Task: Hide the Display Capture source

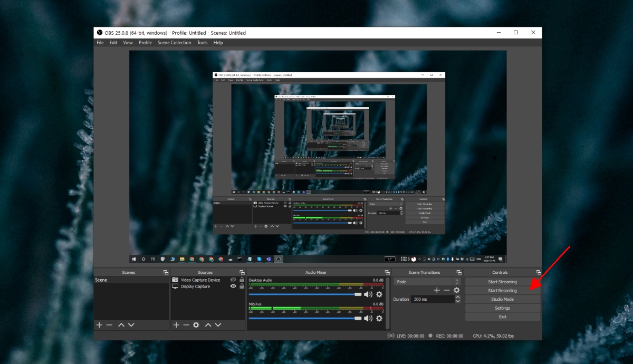Action: [x=233, y=286]
